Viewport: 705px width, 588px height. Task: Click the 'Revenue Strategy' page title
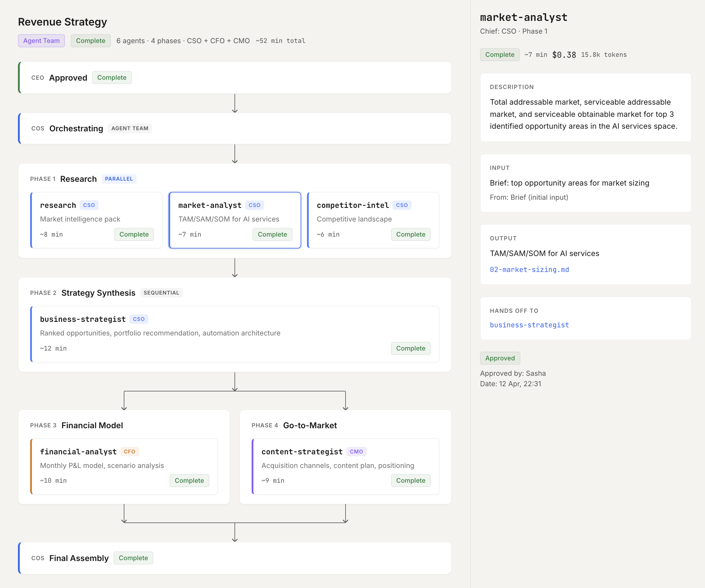pos(62,22)
